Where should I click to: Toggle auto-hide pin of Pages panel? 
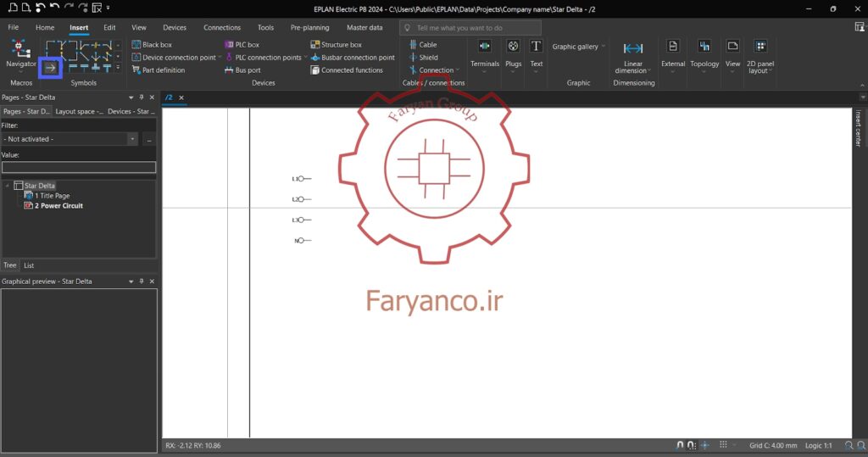(142, 97)
